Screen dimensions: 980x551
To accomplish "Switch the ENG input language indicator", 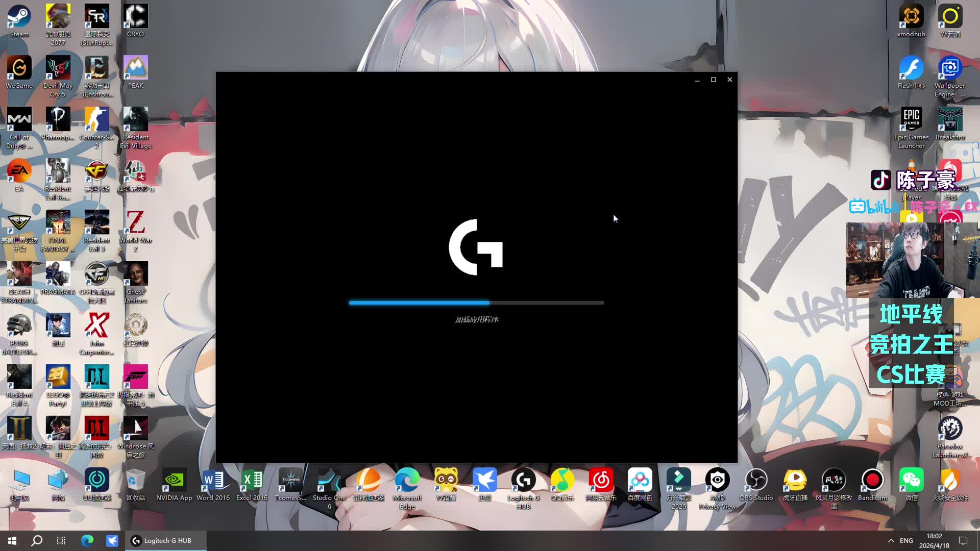I will click(906, 540).
